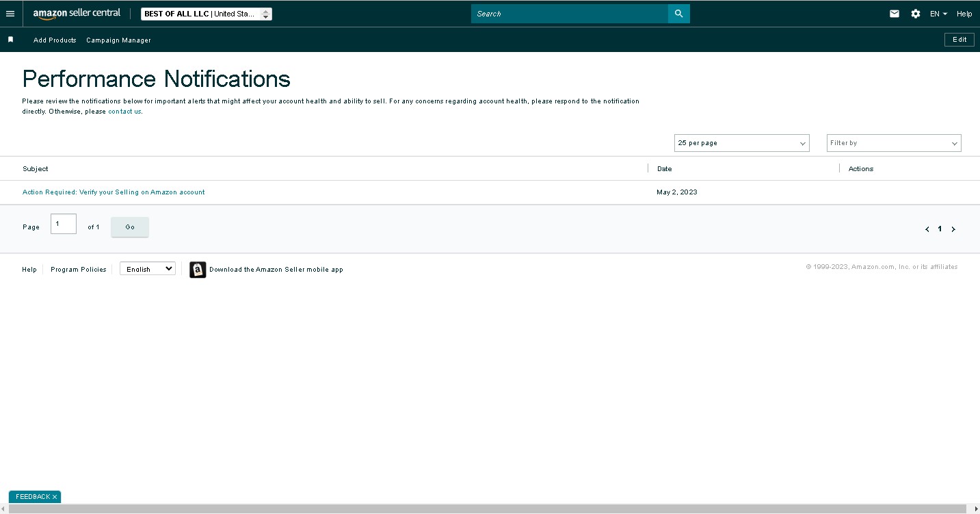Go to next page arrow
The width and height of the screenshot is (980, 514).
953,229
